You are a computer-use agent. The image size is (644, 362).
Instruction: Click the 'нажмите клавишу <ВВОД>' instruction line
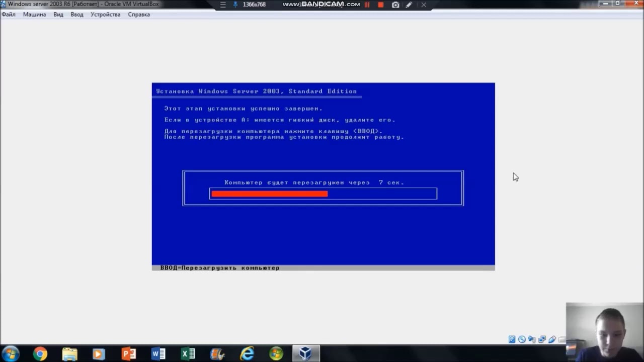click(273, 131)
